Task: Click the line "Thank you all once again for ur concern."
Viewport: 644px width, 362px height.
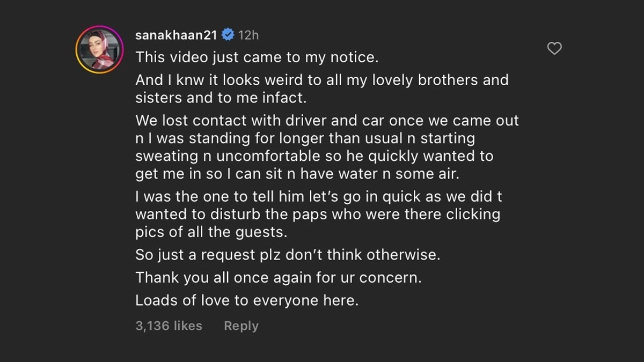Action: click(x=279, y=278)
